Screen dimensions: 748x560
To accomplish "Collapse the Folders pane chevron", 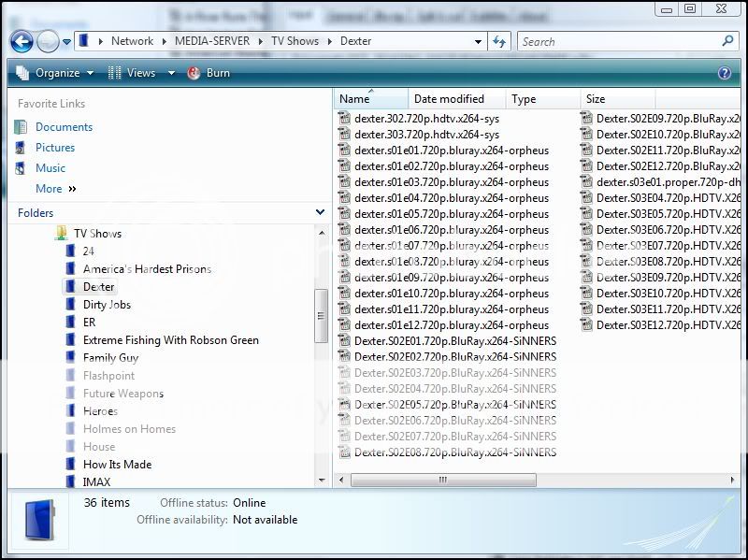I will 320,213.
